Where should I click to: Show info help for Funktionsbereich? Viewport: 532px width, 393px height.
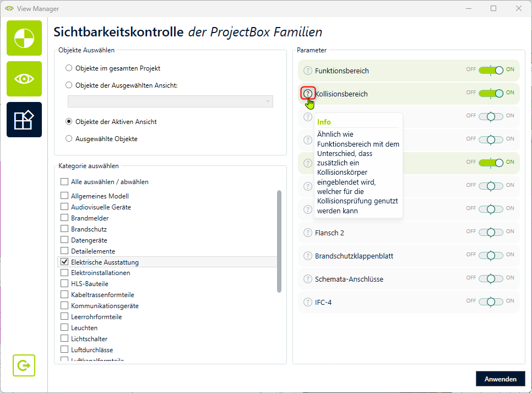(x=308, y=71)
